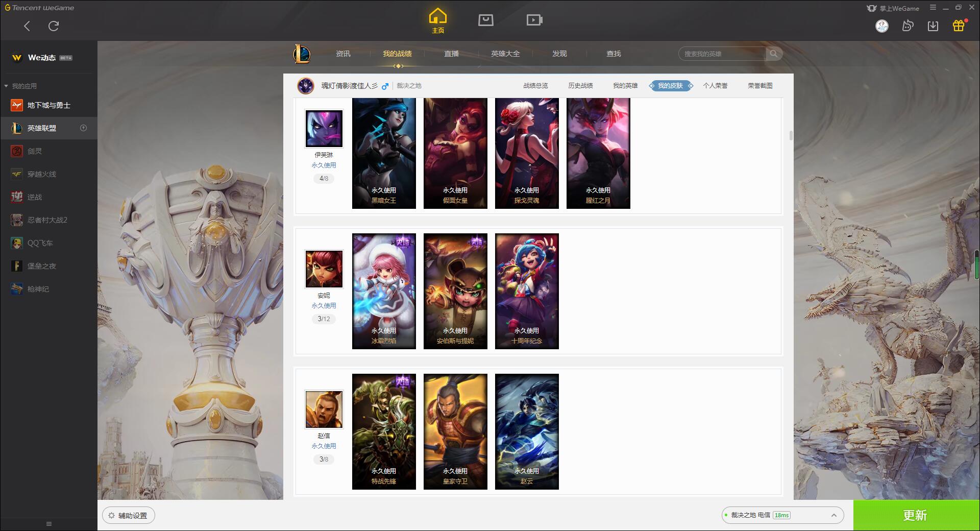The width and height of the screenshot is (980, 531).
Task: Open the 皇家守卫 skin card
Action: click(x=455, y=431)
